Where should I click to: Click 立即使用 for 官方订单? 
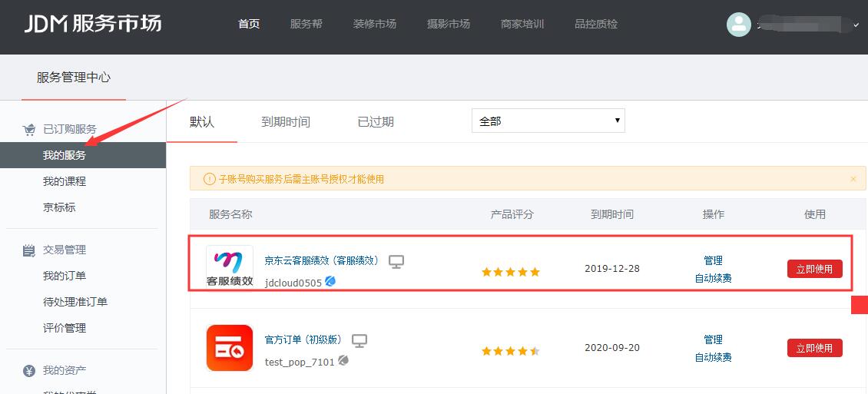(x=815, y=348)
